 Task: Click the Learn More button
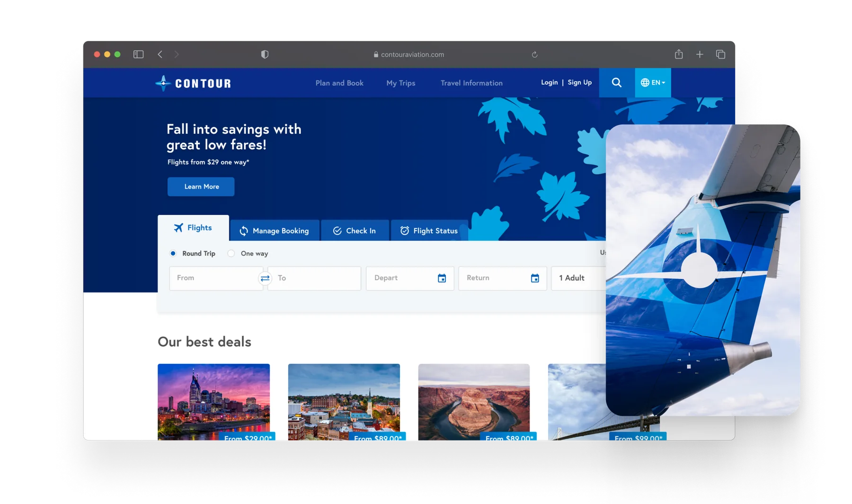click(201, 186)
